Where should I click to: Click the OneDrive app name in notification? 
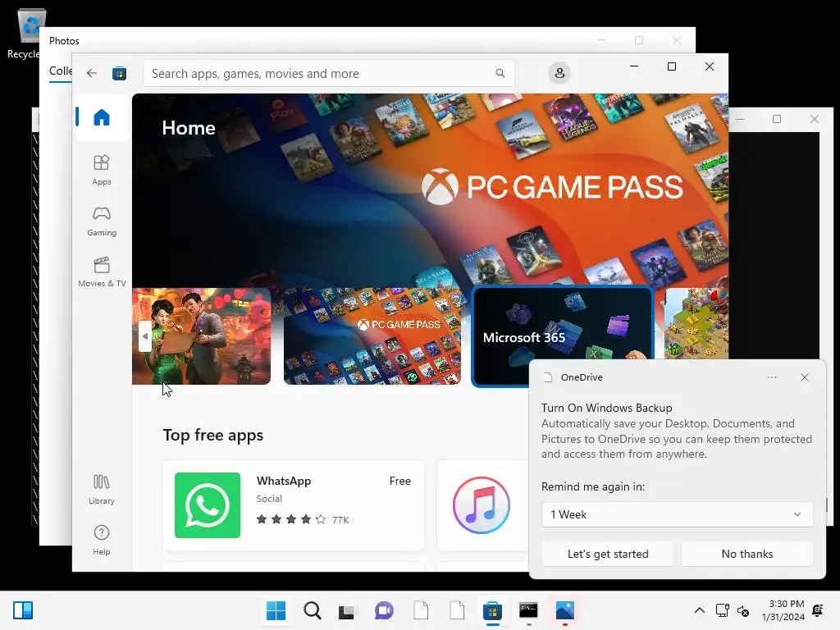tap(582, 377)
